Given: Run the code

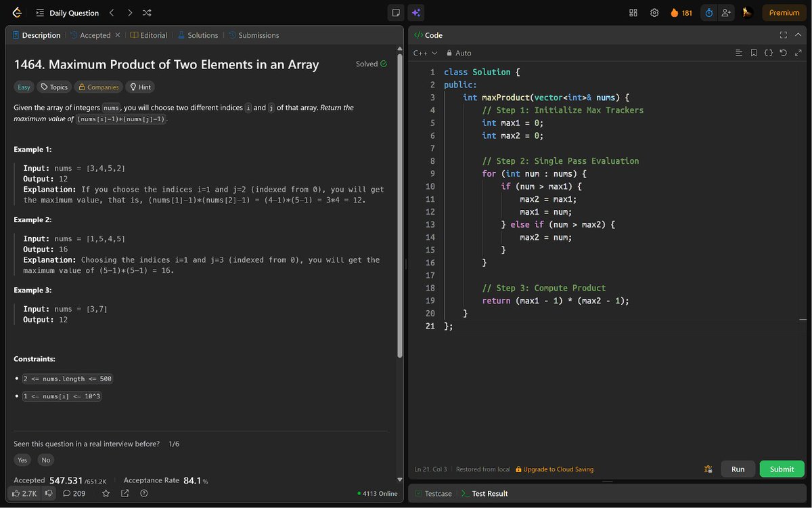Looking at the screenshot, I should tap(738, 469).
